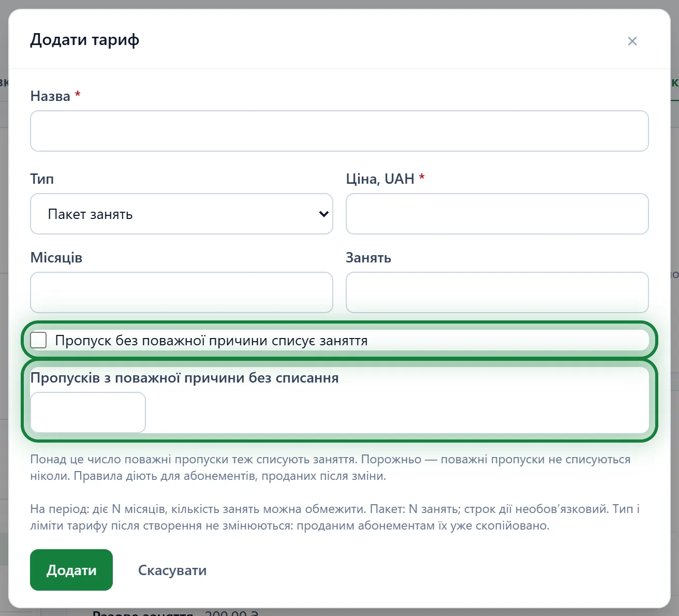
Task: Click the chevron arrow in Тип selector
Action: pos(324,214)
